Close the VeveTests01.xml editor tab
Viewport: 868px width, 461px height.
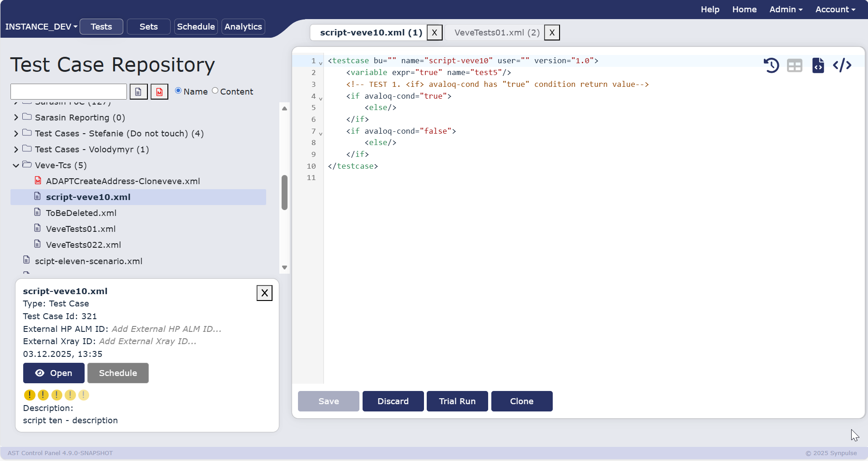[x=552, y=33]
